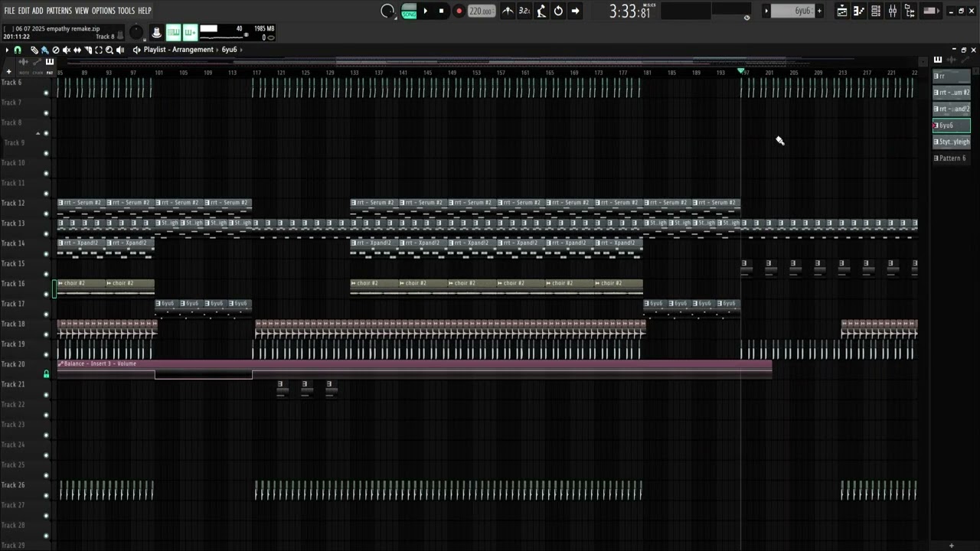This screenshot has width=980, height=551.
Task: Toggle SONG/pattern mode button
Action: click(409, 11)
